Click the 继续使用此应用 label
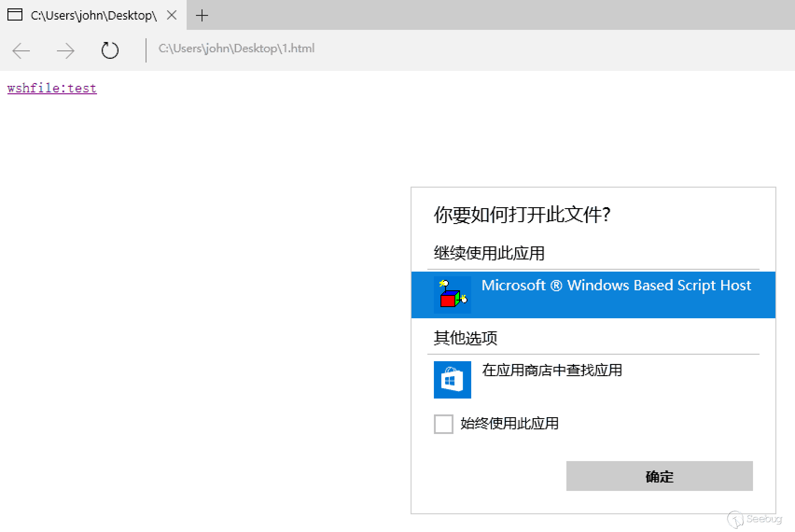The image size is (795, 532). (x=489, y=253)
